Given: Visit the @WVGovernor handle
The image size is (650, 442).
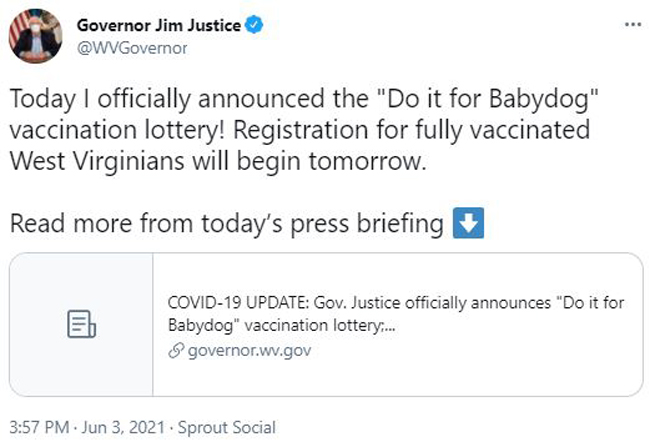Looking at the screenshot, I should click(132, 48).
